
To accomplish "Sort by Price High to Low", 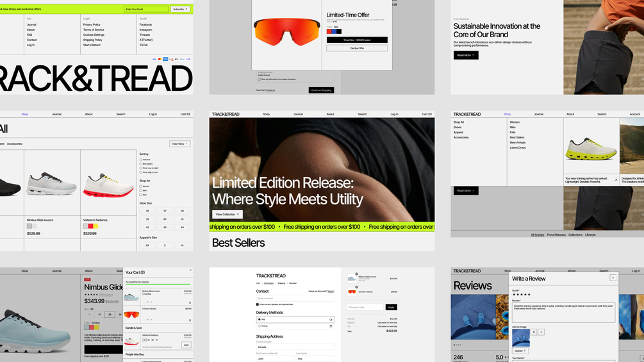I will coord(140,172).
